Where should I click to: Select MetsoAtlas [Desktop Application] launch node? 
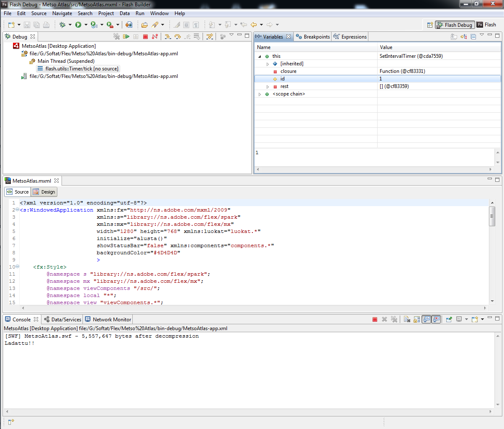coord(54,46)
